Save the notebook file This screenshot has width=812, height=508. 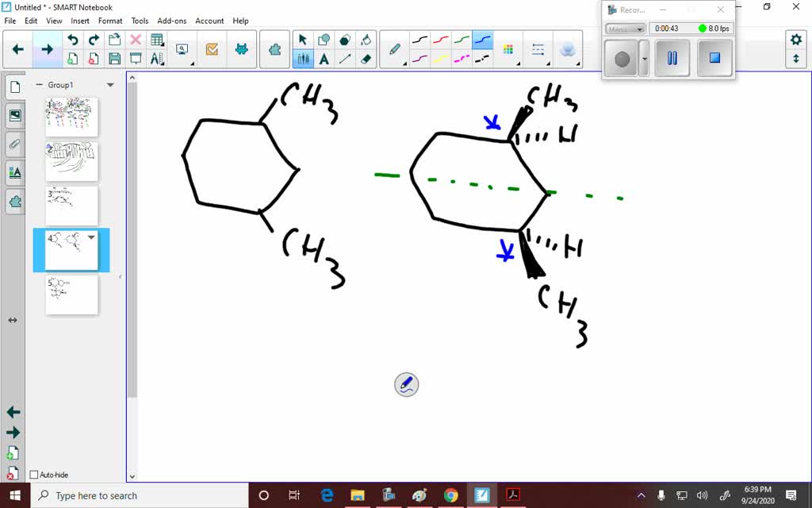pos(114,58)
